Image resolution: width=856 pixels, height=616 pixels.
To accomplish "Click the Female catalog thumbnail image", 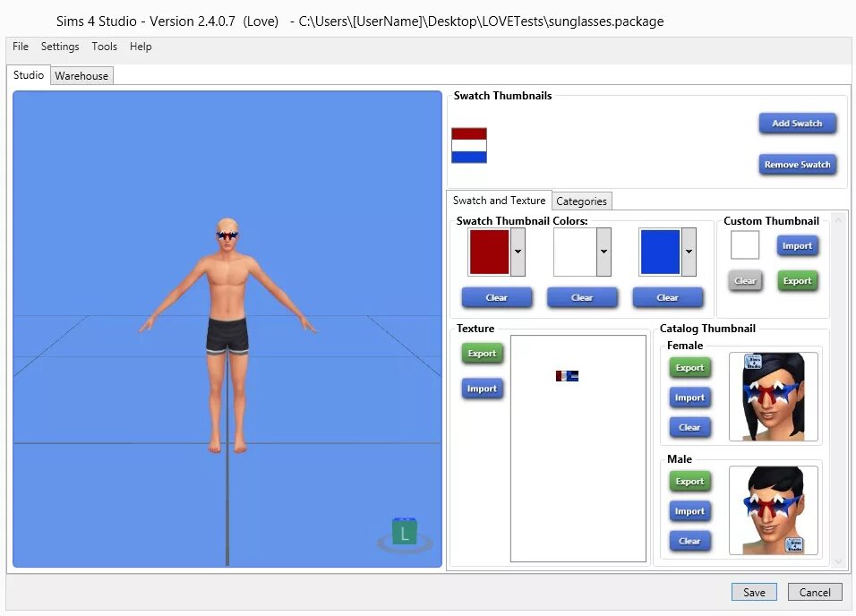I will (773, 397).
